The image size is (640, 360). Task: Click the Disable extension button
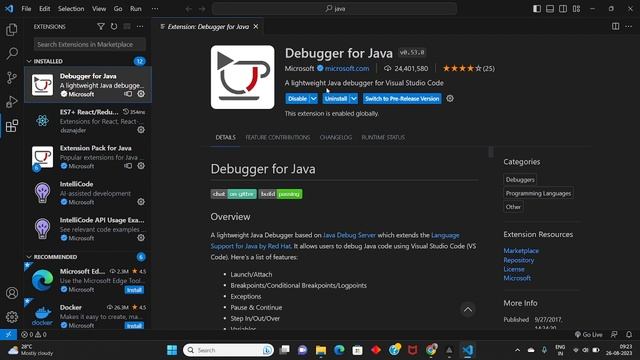[x=297, y=98]
